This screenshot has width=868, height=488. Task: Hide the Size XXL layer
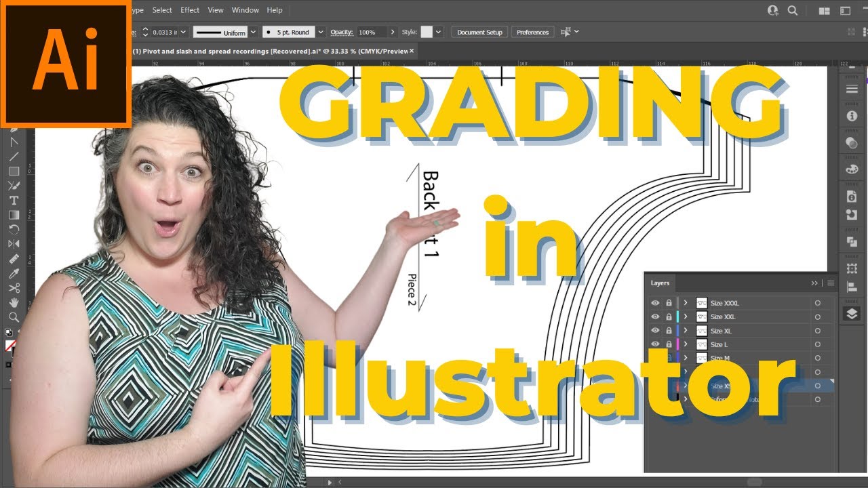tap(655, 317)
